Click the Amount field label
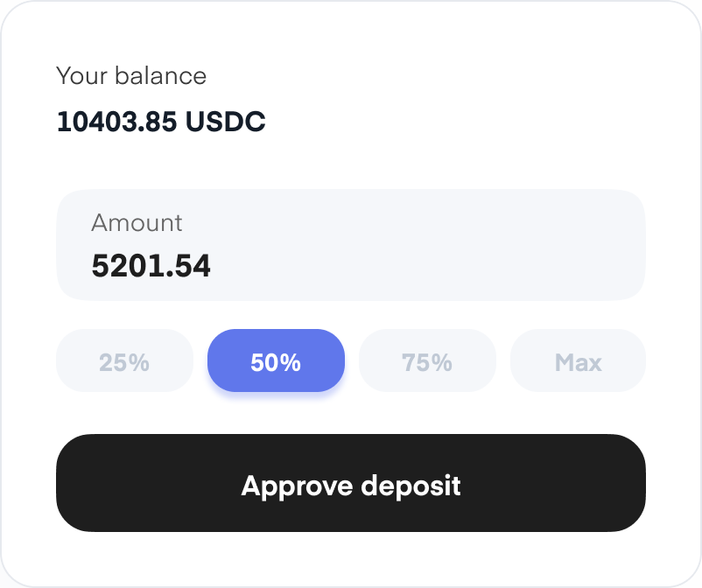Screen dimensions: 702x588 (x=137, y=222)
